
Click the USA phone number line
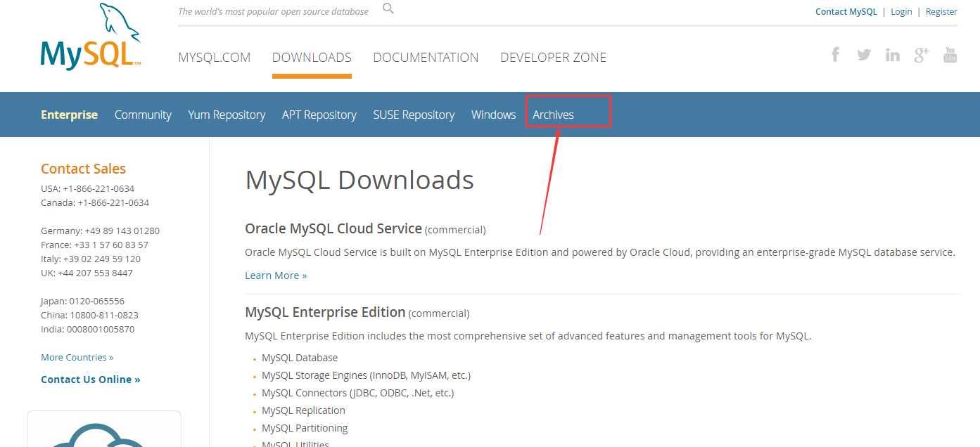(87, 188)
